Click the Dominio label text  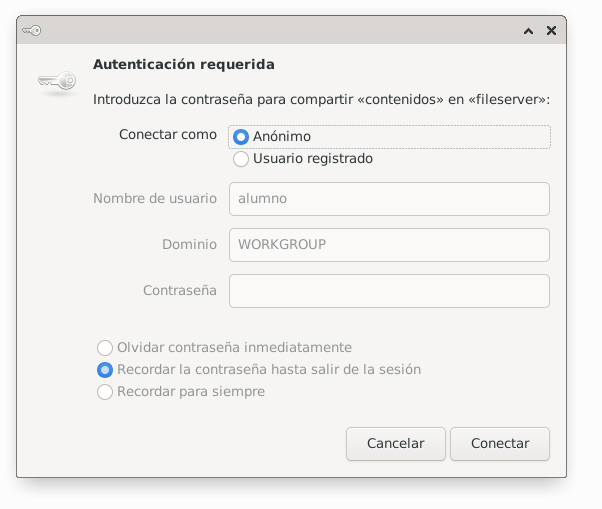pos(189,244)
